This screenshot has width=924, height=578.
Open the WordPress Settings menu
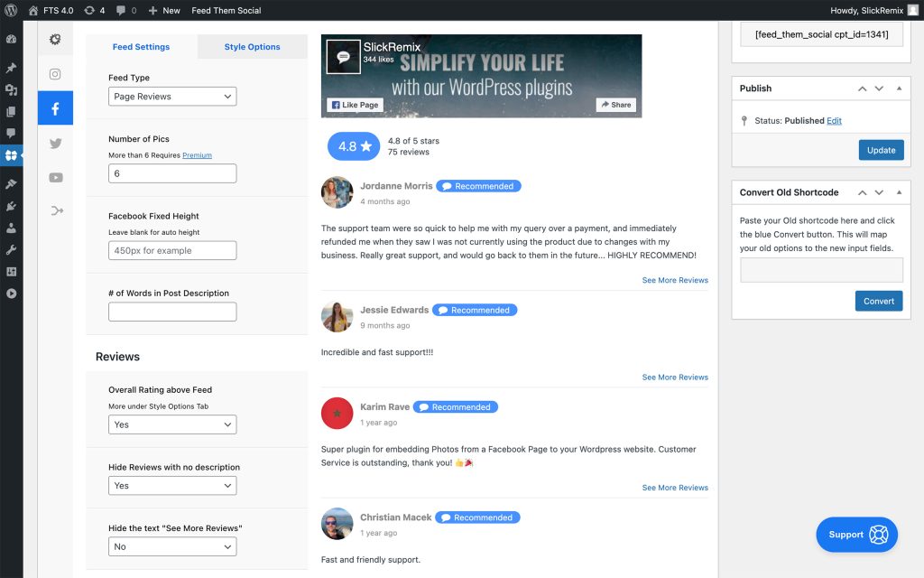click(x=11, y=271)
